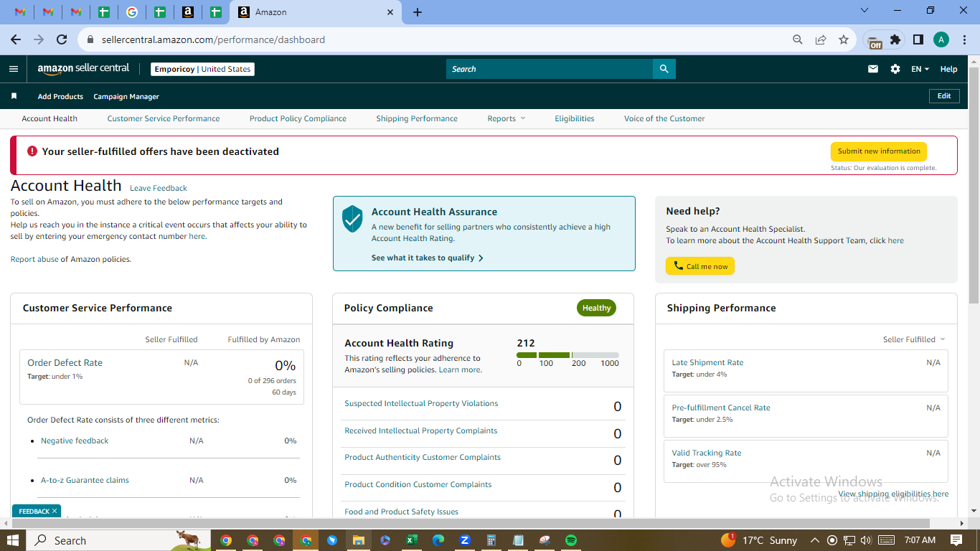
Task: Open the settings gear in Seller Central
Action: tap(895, 69)
